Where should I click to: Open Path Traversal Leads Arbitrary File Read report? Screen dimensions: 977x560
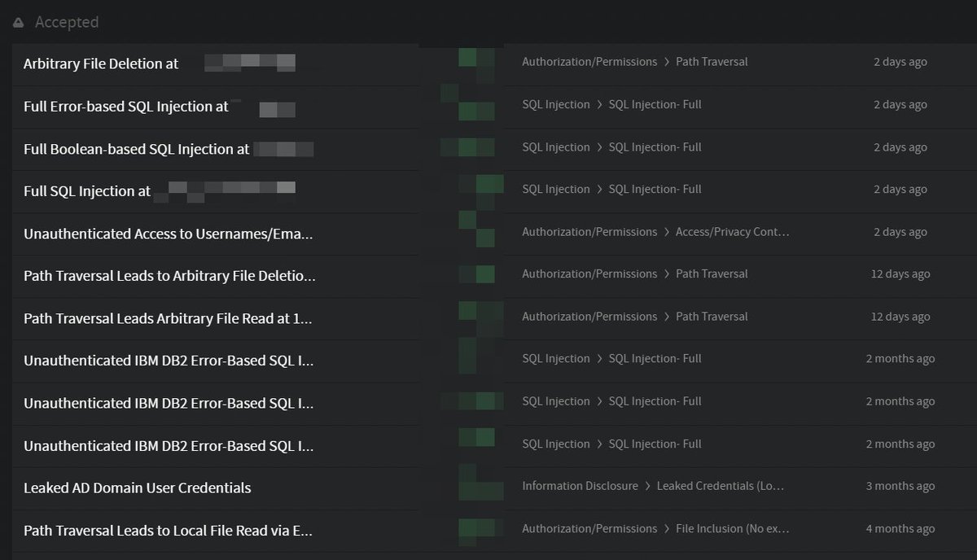coord(168,318)
